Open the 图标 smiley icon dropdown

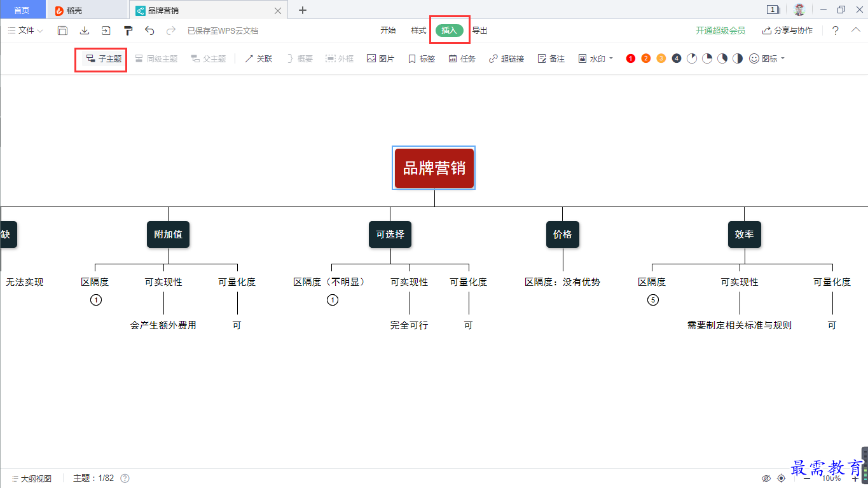[767, 58]
